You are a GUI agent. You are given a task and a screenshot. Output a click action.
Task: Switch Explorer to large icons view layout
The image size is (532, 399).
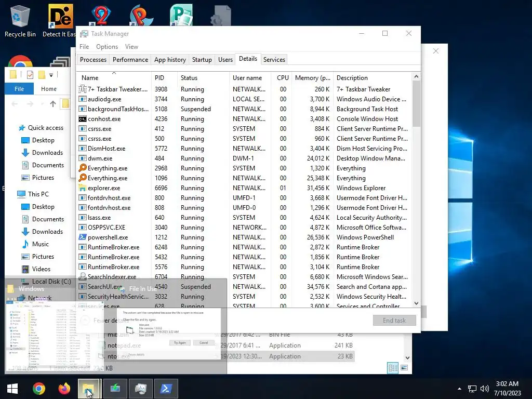[x=404, y=368]
